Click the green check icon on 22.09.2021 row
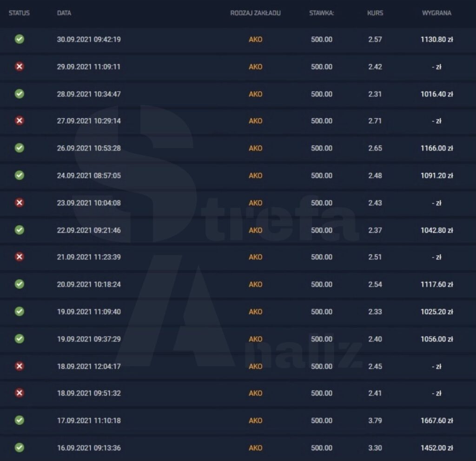 coord(20,230)
